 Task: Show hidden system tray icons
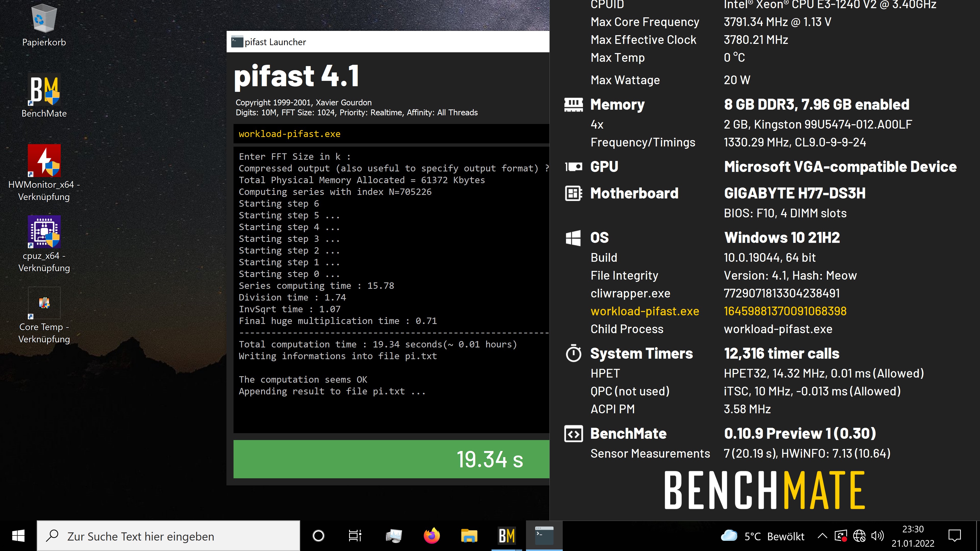pos(822,536)
